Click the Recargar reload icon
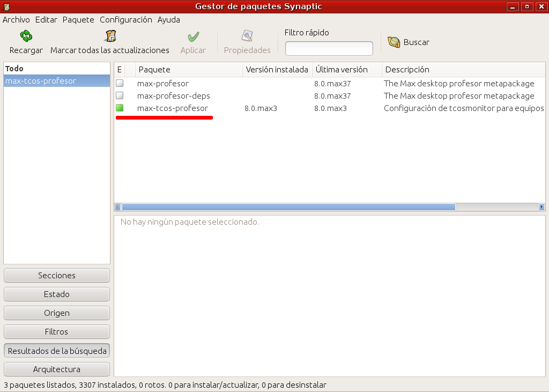 pos(26,36)
